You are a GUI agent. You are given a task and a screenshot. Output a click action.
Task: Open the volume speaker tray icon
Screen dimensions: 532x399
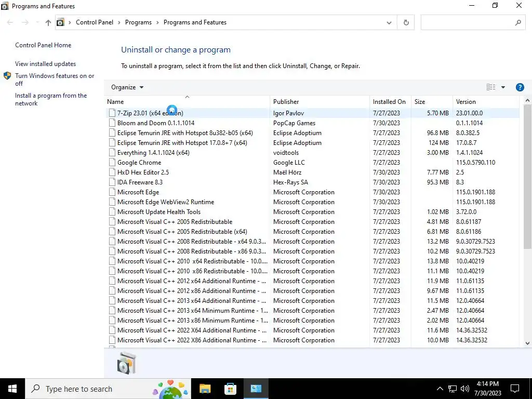[465, 389]
